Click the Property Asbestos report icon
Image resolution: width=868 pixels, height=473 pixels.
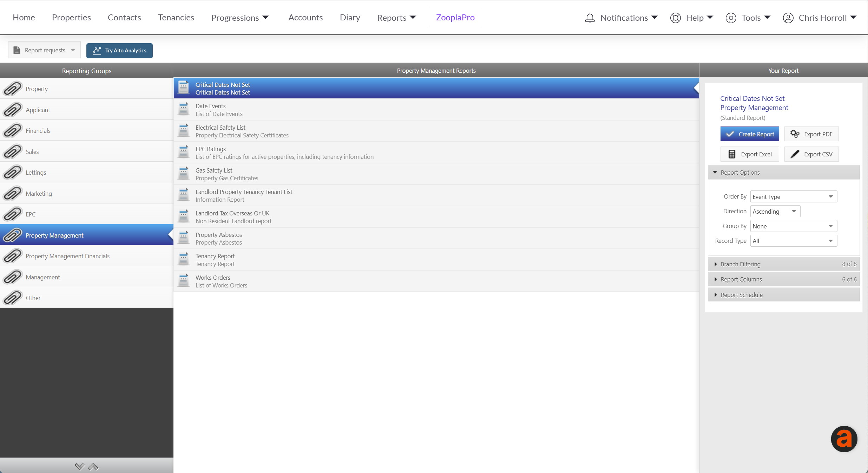coord(183,238)
